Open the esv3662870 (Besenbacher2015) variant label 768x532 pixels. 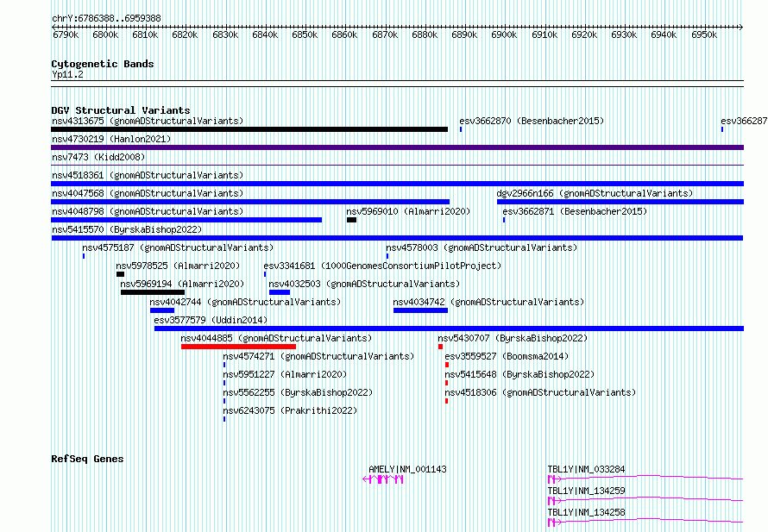(x=532, y=121)
